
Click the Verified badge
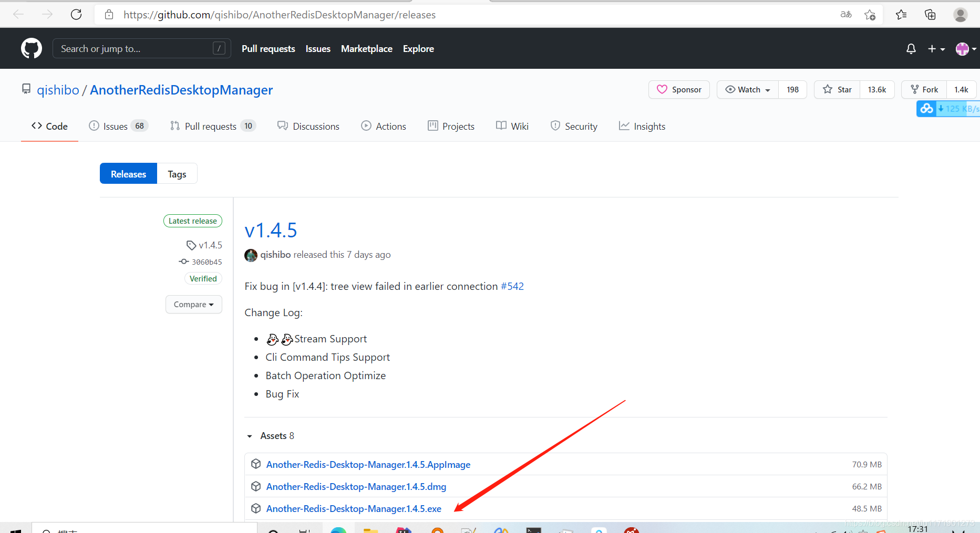[203, 279]
